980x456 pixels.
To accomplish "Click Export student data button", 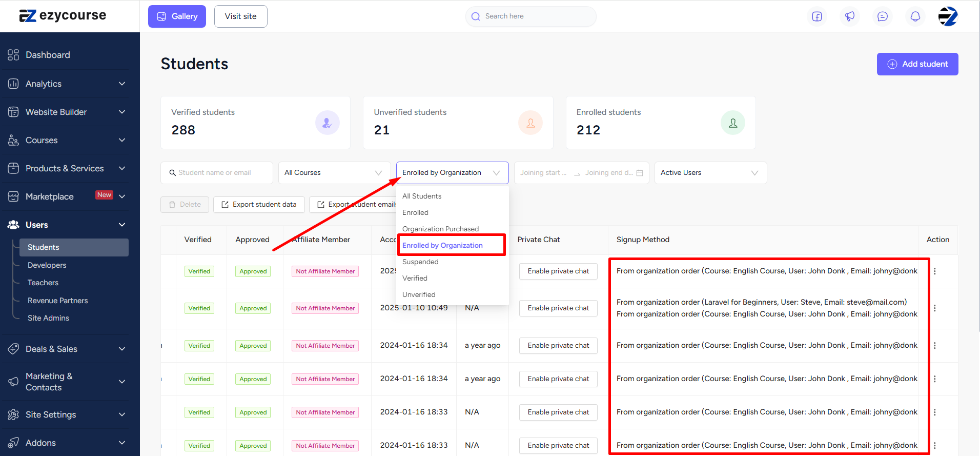I will tap(259, 205).
